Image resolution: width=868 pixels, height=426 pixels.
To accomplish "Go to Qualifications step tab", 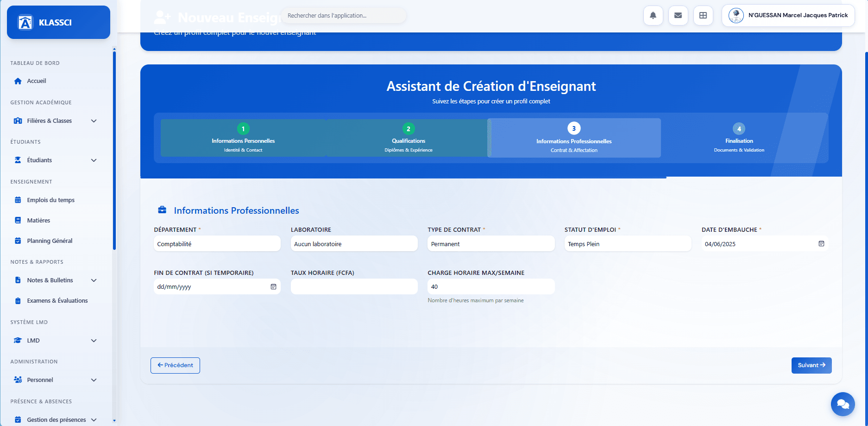I will [x=408, y=138].
